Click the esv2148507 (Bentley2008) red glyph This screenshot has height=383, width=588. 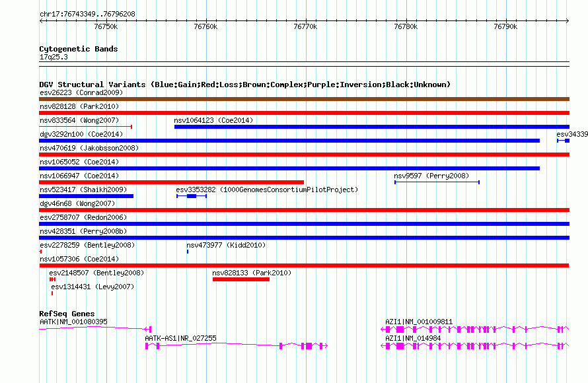pos(52,279)
